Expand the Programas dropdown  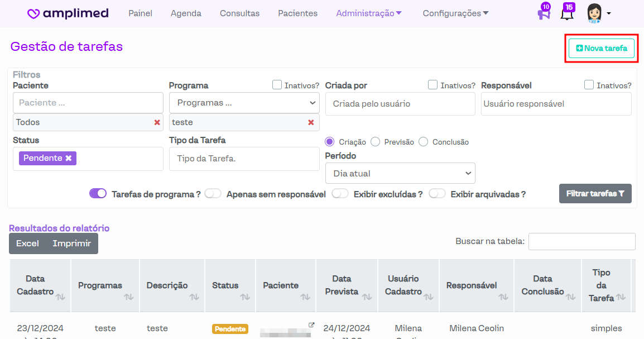[x=244, y=103]
